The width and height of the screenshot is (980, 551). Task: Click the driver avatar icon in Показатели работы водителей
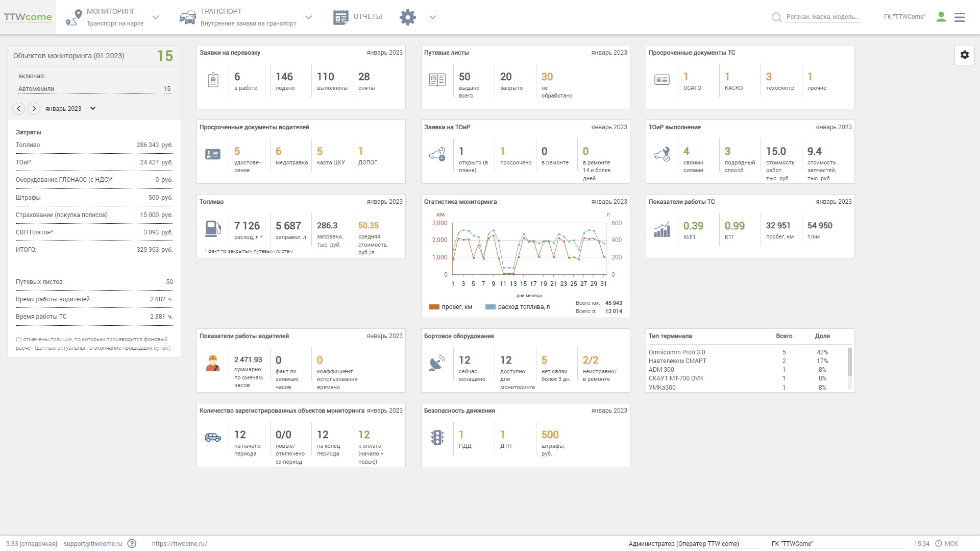point(213,363)
